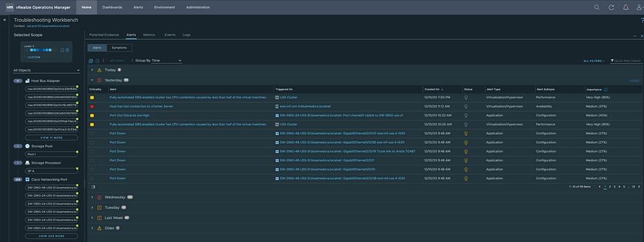
Task: Collapse the Yesterday alerts group
Action: coord(92,80)
